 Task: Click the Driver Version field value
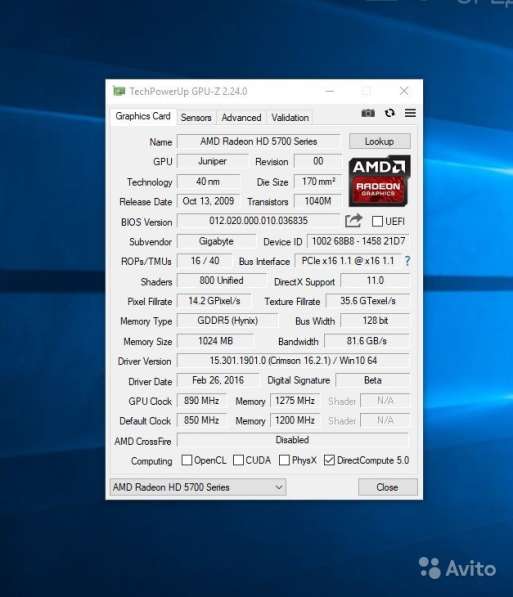[293, 361]
